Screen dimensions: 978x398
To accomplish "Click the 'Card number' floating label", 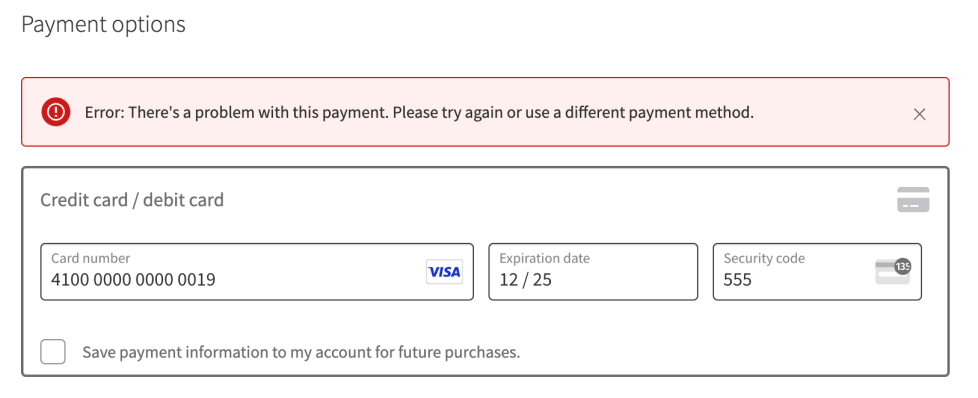I will pyautogui.click(x=90, y=258).
